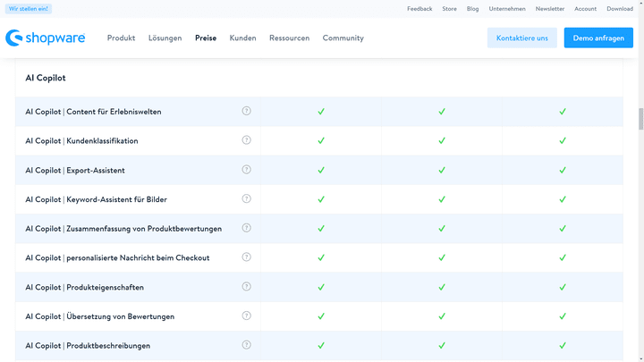Open help icon for Export-Assistent row
This screenshot has width=644, height=362.
click(247, 170)
